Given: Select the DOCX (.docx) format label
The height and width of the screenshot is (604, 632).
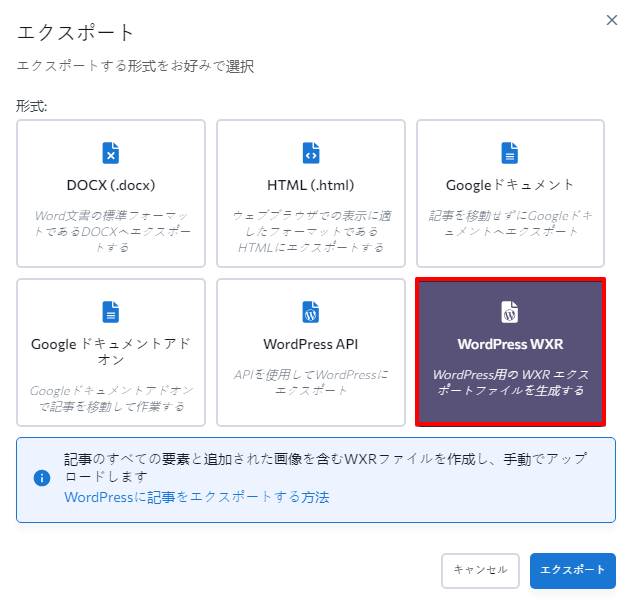Looking at the screenshot, I should [111, 185].
